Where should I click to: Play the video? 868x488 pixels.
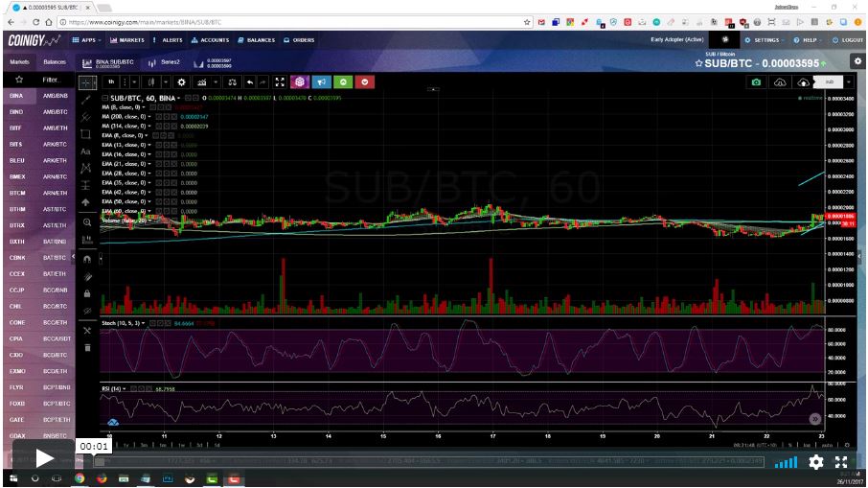coord(44,458)
